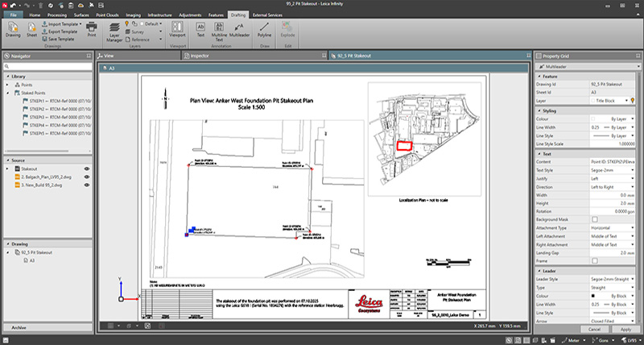Click the Apply button
The width and height of the screenshot is (644, 345).
click(625, 329)
